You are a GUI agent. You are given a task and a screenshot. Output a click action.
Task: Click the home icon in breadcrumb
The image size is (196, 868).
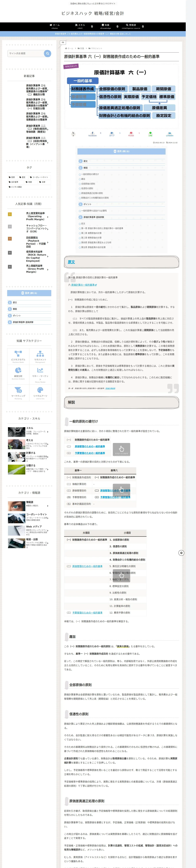(66, 48)
